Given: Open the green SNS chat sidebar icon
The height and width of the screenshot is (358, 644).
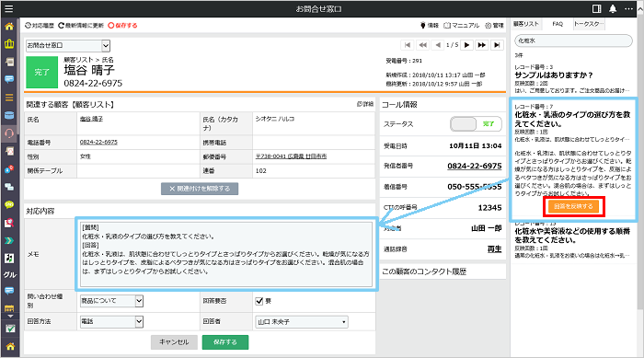Looking at the screenshot, I should tap(9, 204).
